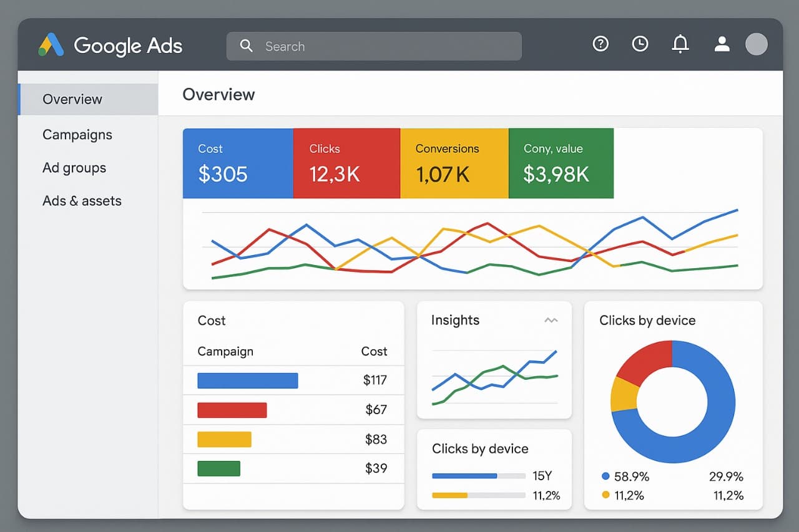Select Overview in the sidebar
Viewport: 799px width, 532px height.
[x=72, y=99]
